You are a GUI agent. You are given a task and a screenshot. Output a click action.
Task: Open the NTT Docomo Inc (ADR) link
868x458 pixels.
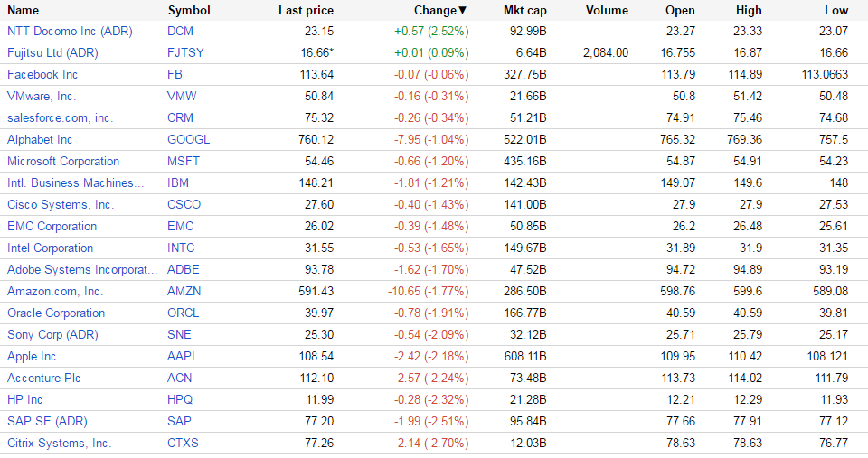(70, 31)
